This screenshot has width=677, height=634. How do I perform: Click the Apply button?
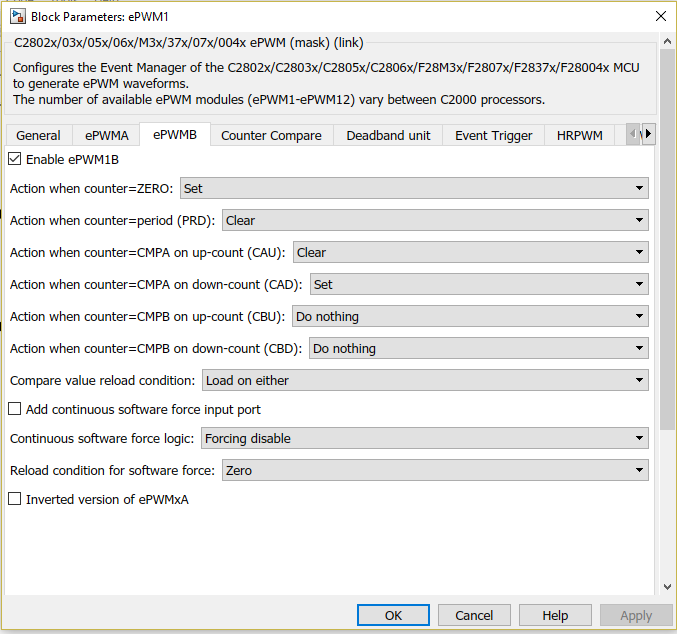tap(636, 615)
